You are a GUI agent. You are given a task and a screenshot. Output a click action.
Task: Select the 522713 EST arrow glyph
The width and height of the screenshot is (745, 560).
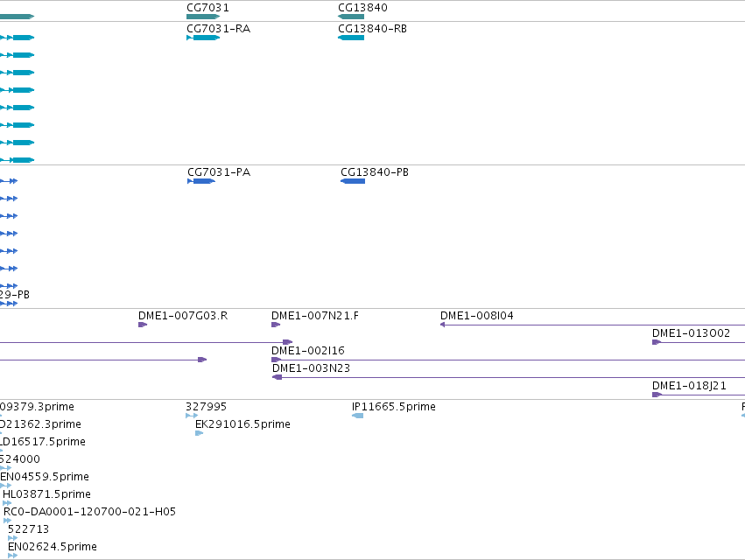point(13,538)
